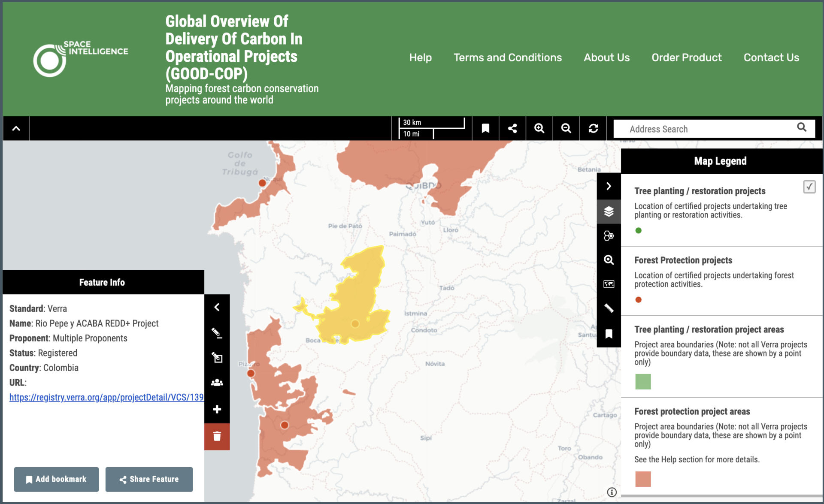Click the 'Standard: Verra' text
824x504 pixels.
[38, 308]
